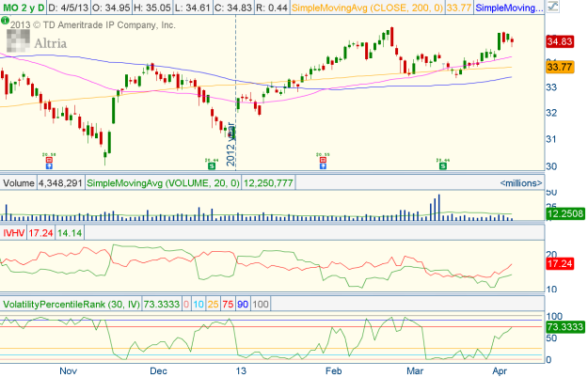Click the red IVHV value 17.24 in the header
Viewport: 588px width, 377px height.
click(40, 233)
